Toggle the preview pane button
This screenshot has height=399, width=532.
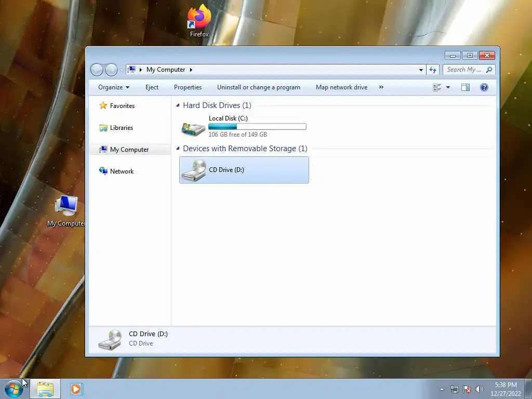pyautogui.click(x=465, y=87)
